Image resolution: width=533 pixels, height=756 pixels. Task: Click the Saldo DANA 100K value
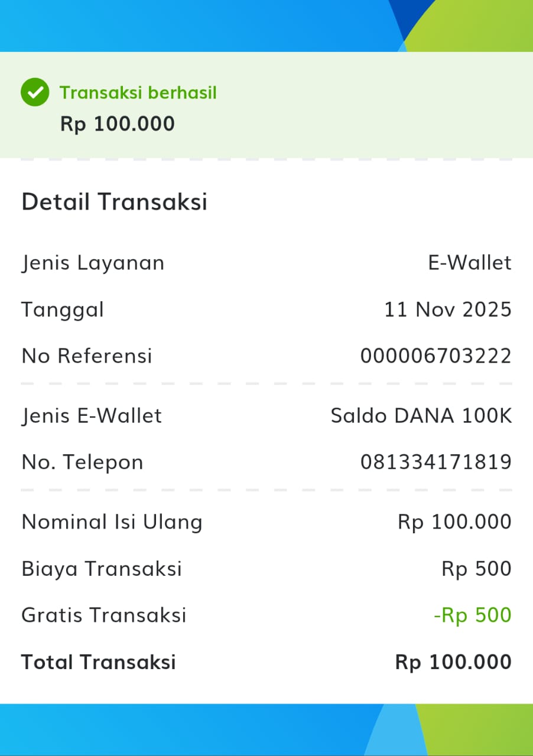point(421,416)
